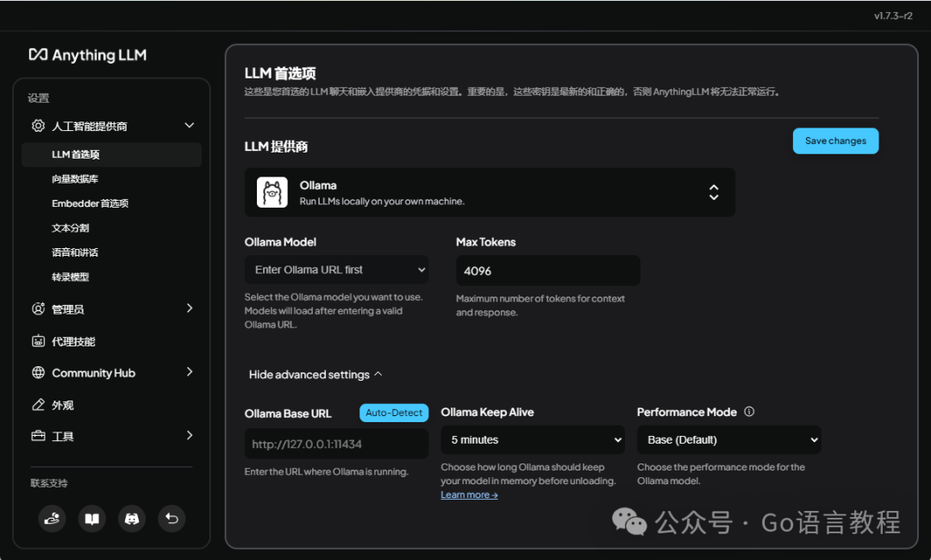Click the version label v1.7.3-r2
The height and width of the screenshot is (560, 931).
tap(893, 16)
